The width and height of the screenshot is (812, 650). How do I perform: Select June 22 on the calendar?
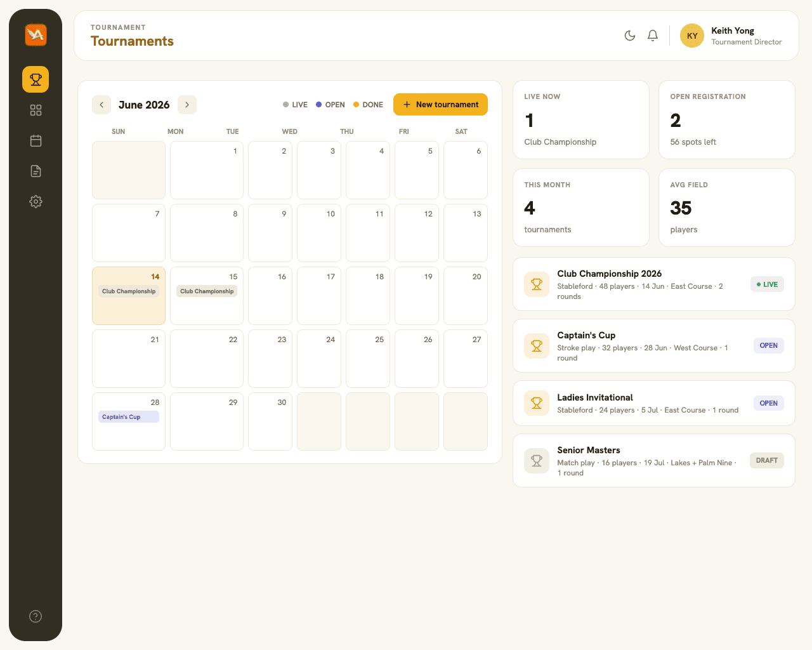click(207, 359)
